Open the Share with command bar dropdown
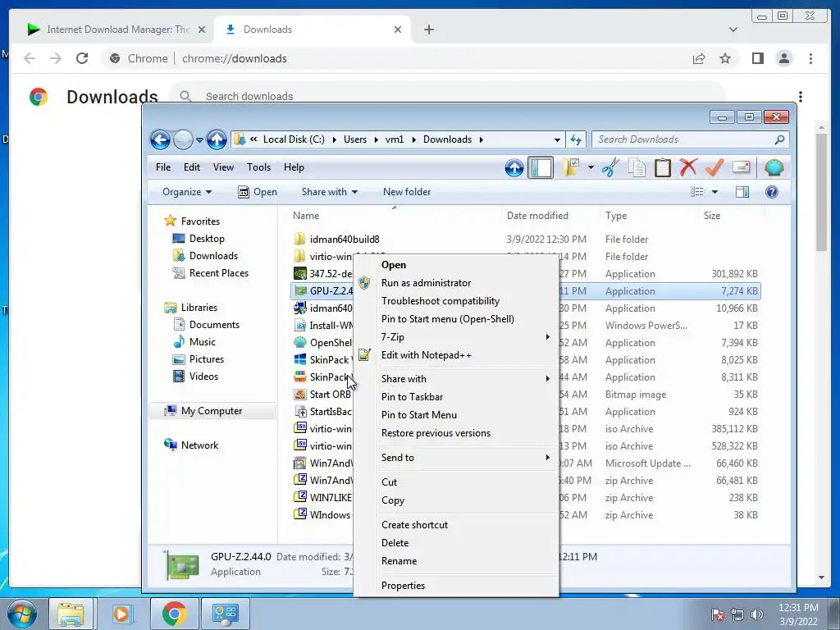 click(x=330, y=192)
